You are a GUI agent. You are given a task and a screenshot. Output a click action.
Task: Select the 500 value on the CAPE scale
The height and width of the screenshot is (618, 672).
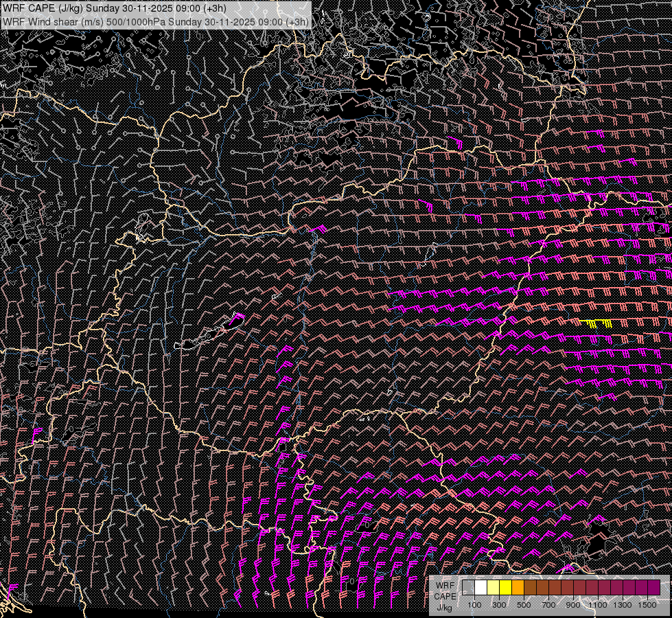point(524,605)
